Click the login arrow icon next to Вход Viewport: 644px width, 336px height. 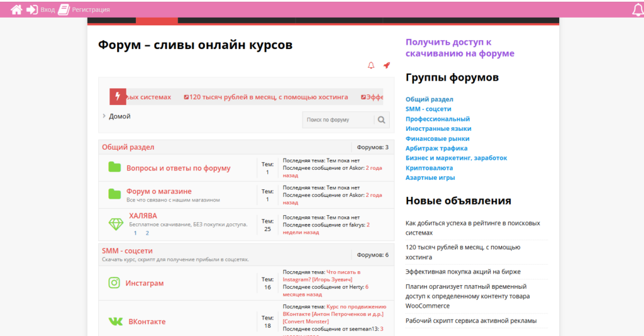32,9
